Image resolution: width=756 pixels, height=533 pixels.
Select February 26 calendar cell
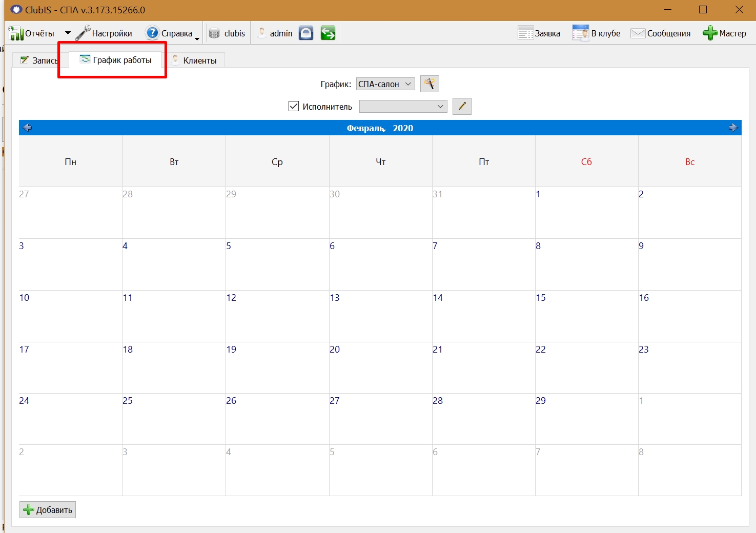point(277,419)
